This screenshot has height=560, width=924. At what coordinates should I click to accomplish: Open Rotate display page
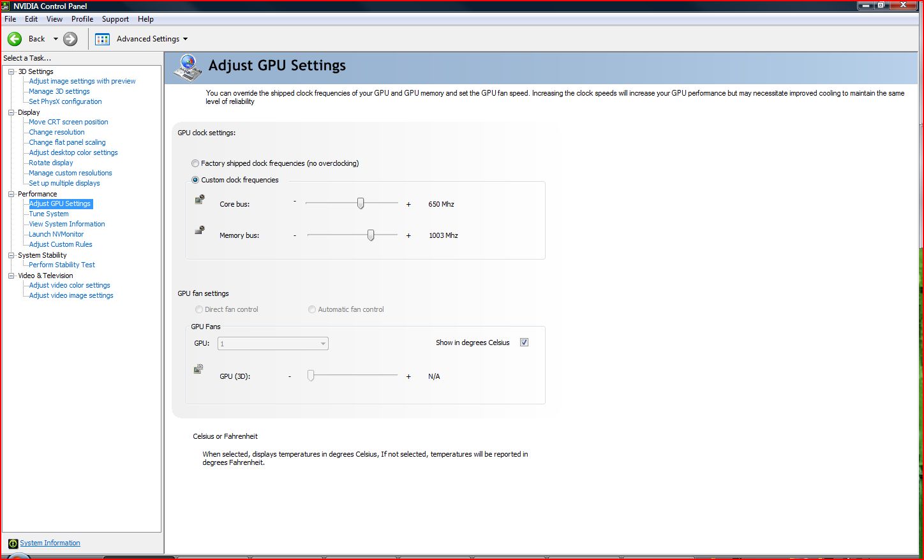(51, 163)
